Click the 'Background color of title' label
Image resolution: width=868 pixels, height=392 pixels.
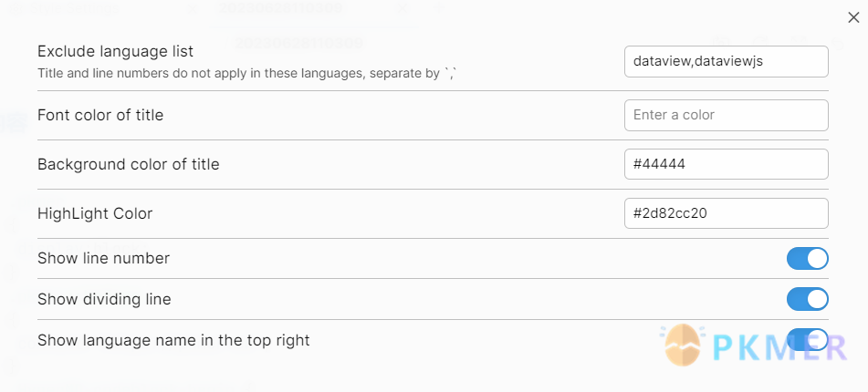coord(129,164)
